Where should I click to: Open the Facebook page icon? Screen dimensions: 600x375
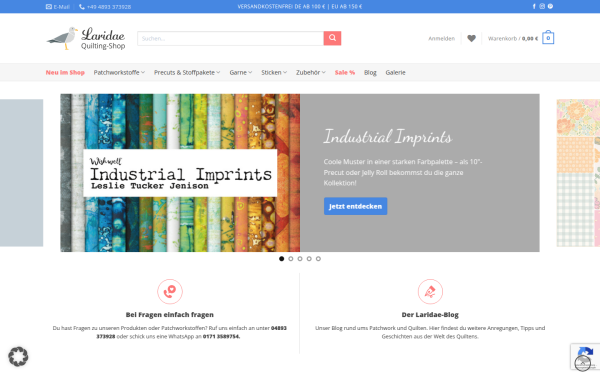534,6
